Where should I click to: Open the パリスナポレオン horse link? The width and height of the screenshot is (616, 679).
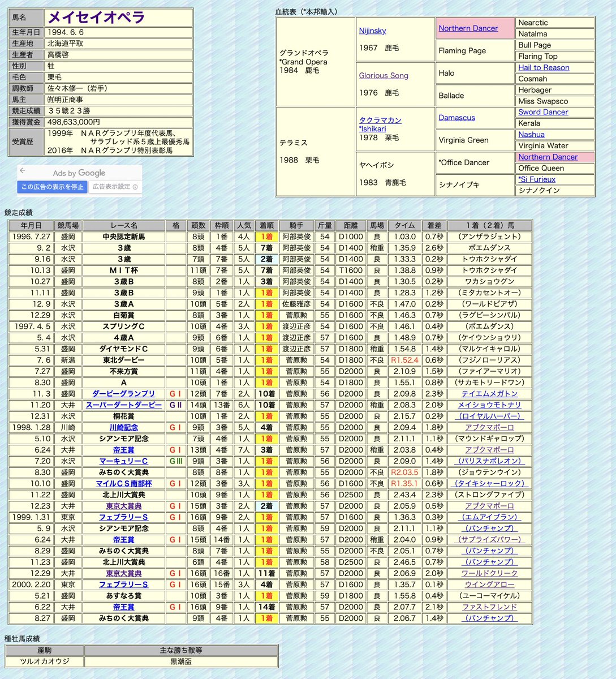[x=489, y=461]
